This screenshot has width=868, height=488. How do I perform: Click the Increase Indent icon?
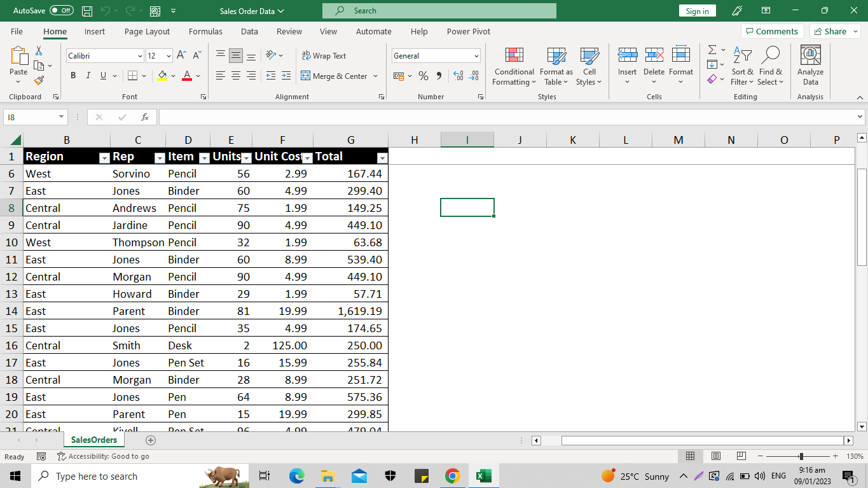click(x=286, y=76)
